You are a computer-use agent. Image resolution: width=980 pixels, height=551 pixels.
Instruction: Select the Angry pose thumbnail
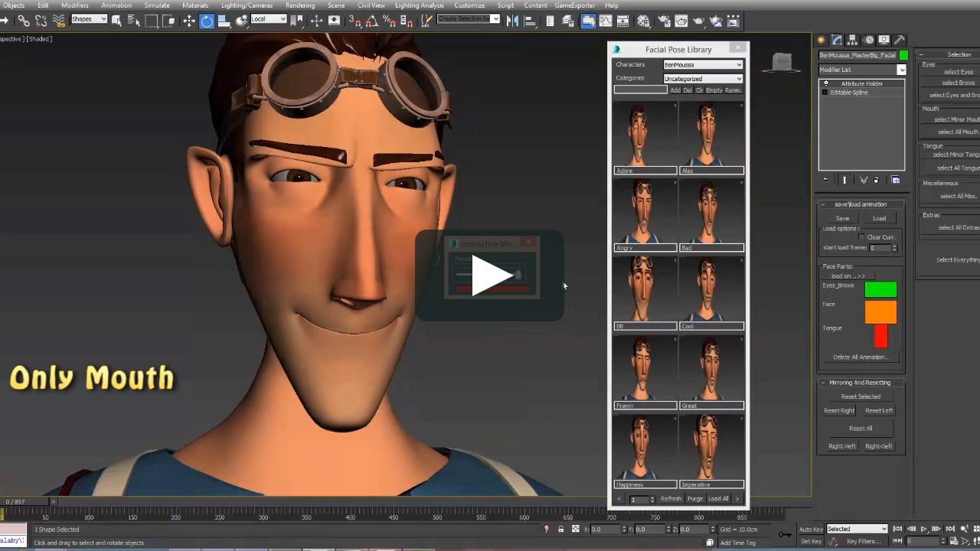pyautogui.click(x=645, y=211)
